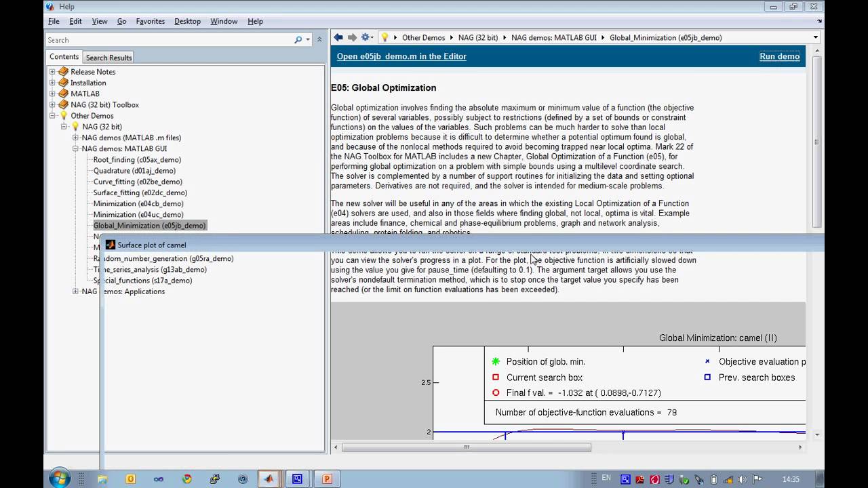
Task: Open the Window menu
Action: [224, 21]
